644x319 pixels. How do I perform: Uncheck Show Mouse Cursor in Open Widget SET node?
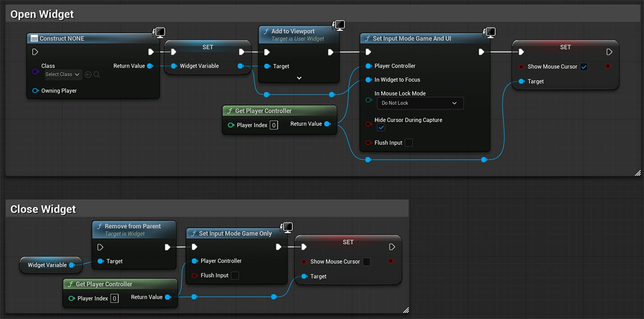click(584, 67)
